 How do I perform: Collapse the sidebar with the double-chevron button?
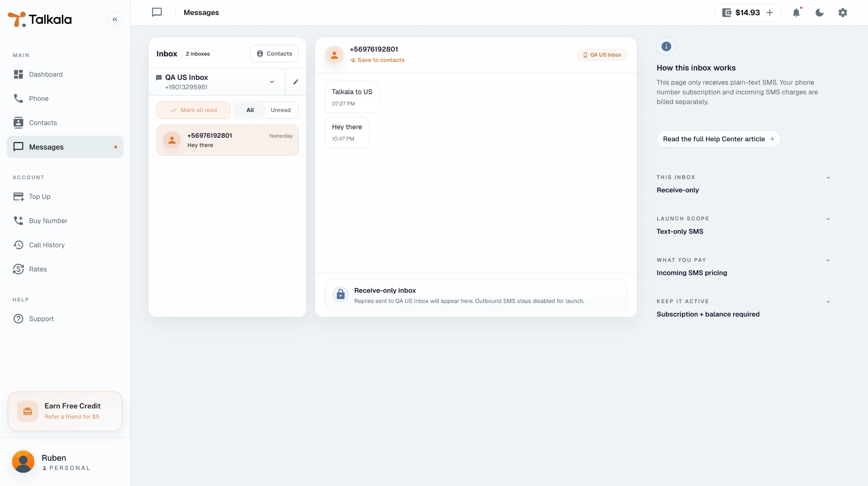(115, 20)
